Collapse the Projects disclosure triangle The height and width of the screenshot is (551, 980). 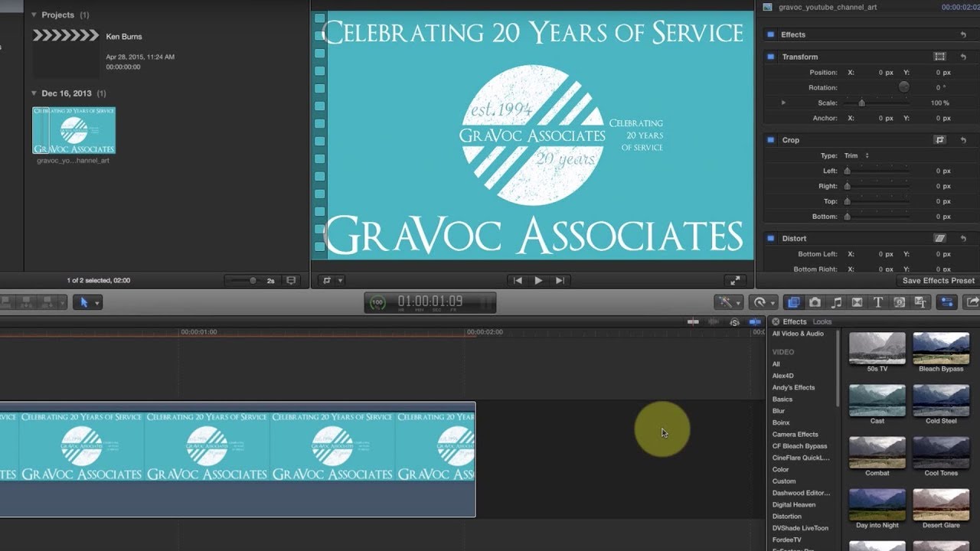tap(34, 15)
